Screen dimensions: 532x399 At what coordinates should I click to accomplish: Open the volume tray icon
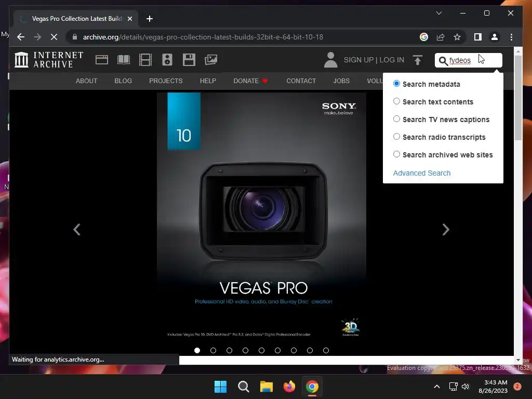point(465,387)
